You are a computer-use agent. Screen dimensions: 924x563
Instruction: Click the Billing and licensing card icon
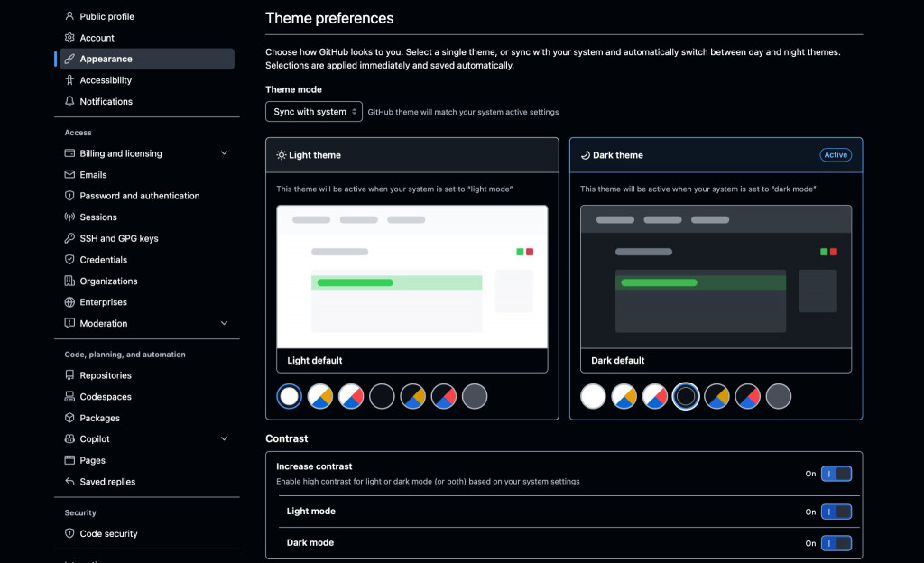(69, 152)
